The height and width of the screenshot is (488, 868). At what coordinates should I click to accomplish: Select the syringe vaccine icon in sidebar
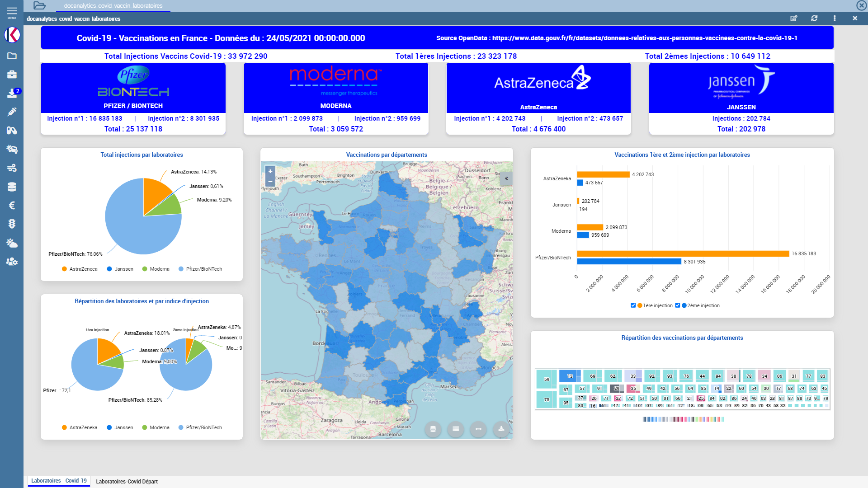click(12, 112)
